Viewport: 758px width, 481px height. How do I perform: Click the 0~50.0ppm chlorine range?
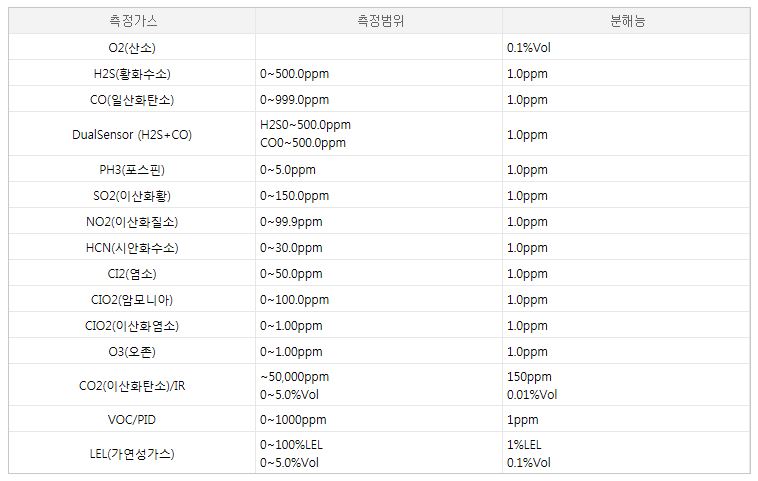click(291, 274)
